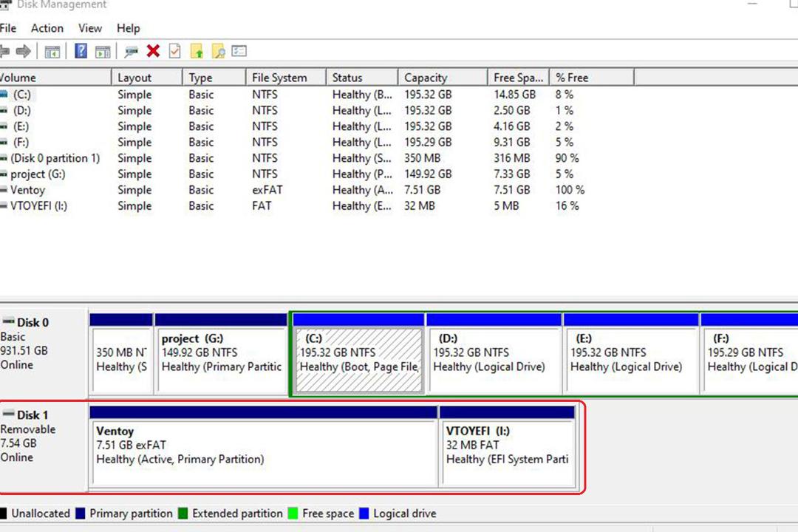Screen dimensions: 798x532
Task: Click the Disk 1 drive icon
Action: point(9,413)
